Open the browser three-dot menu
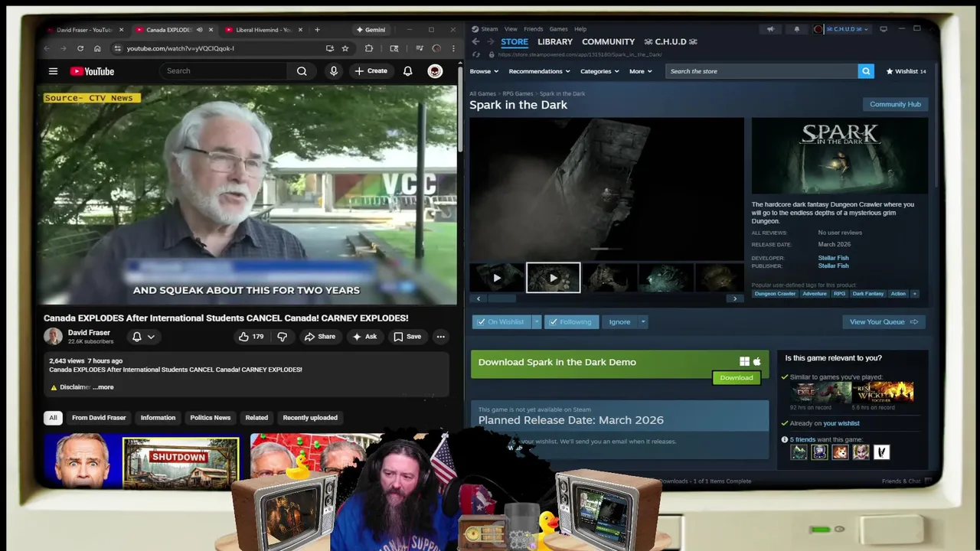This screenshot has height=551, width=980. click(452, 48)
